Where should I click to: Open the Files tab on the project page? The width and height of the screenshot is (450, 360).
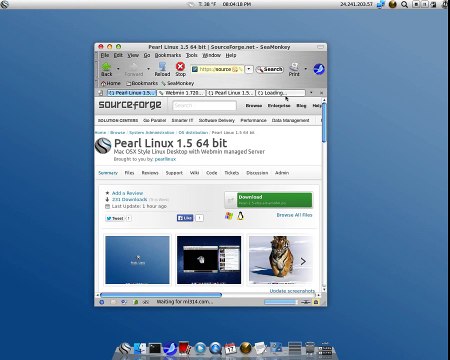129,173
